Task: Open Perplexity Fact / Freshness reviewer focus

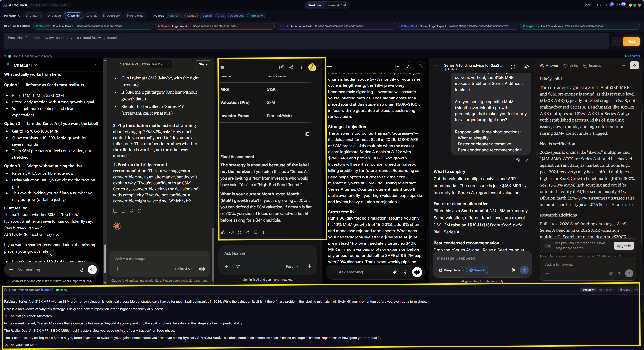Action: click(x=580, y=26)
